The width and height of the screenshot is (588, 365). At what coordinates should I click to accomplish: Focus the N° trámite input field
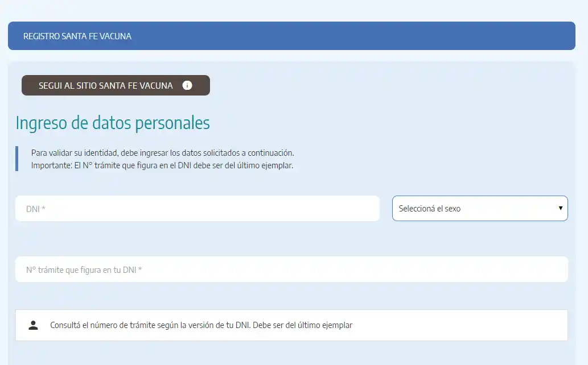tap(291, 269)
